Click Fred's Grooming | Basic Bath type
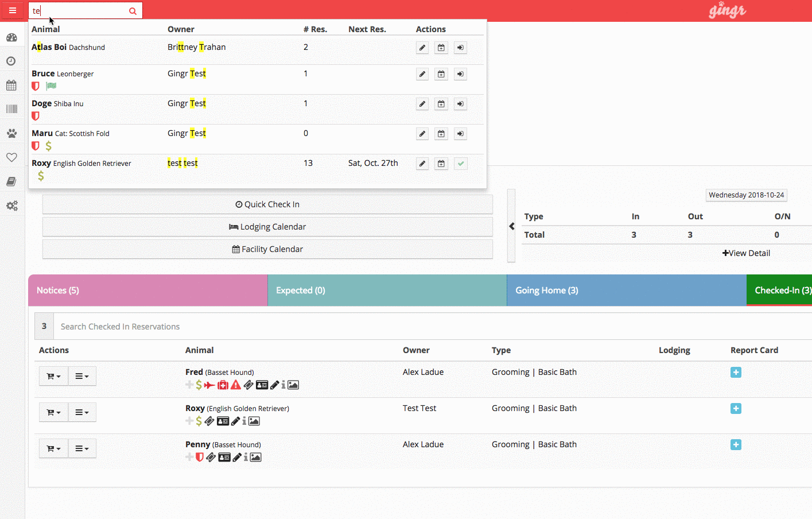The width and height of the screenshot is (812, 519). click(x=534, y=372)
